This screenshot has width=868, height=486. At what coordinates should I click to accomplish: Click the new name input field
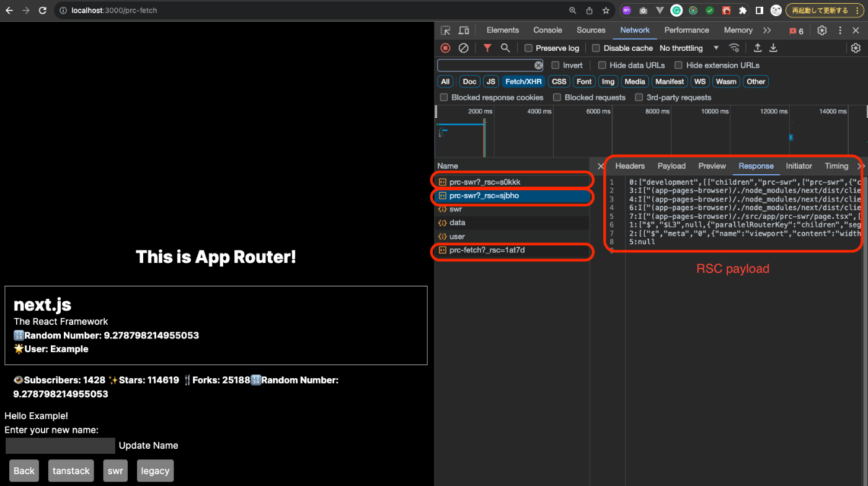pyautogui.click(x=60, y=446)
